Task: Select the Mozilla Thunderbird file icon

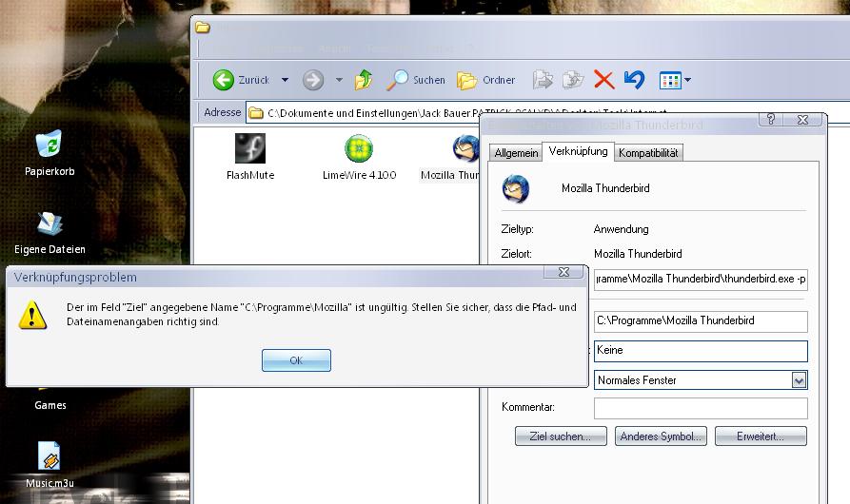Action: (x=465, y=148)
